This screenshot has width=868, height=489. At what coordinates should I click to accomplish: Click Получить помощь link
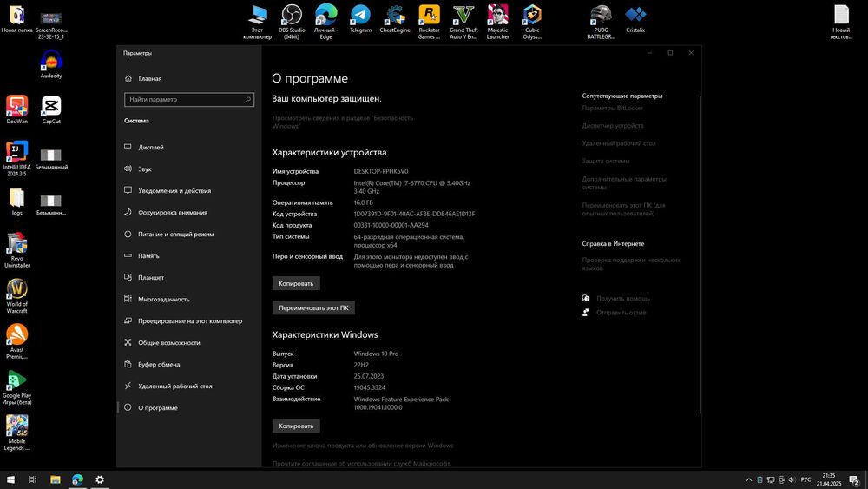[x=622, y=299]
